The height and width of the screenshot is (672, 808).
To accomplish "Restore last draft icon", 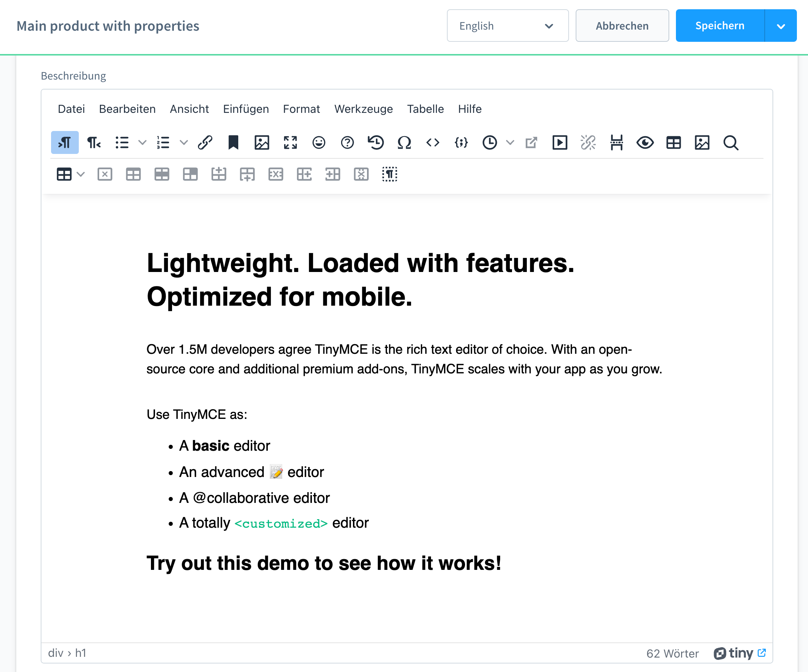I will coord(376,142).
